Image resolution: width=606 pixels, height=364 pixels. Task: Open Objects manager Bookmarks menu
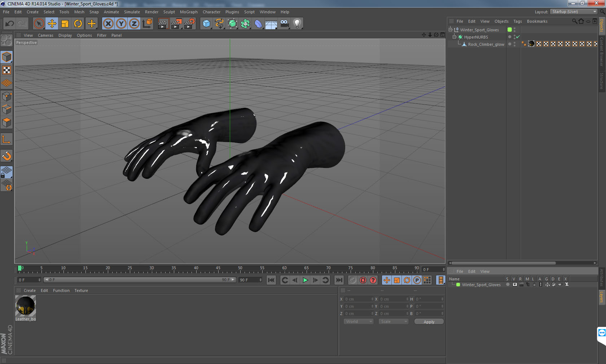[537, 21]
